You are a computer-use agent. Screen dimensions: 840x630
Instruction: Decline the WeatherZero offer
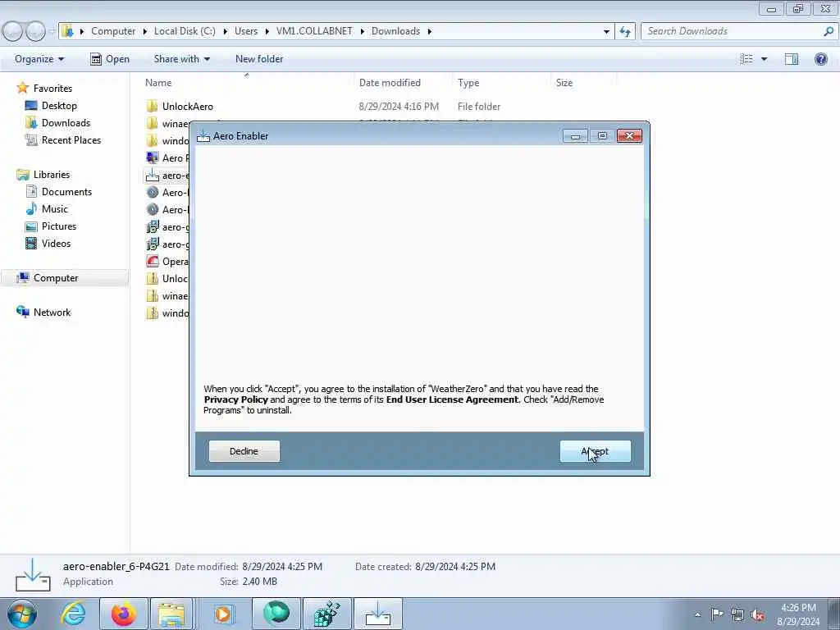(x=244, y=451)
